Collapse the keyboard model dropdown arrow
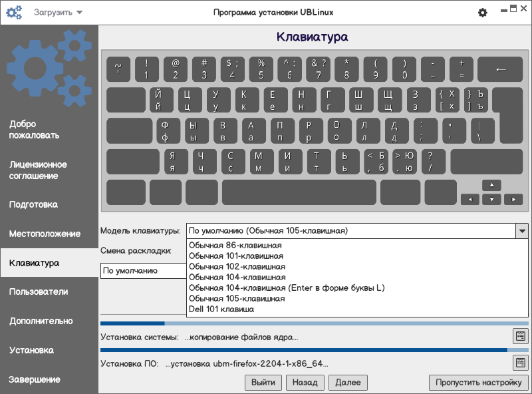 click(x=522, y=231)
